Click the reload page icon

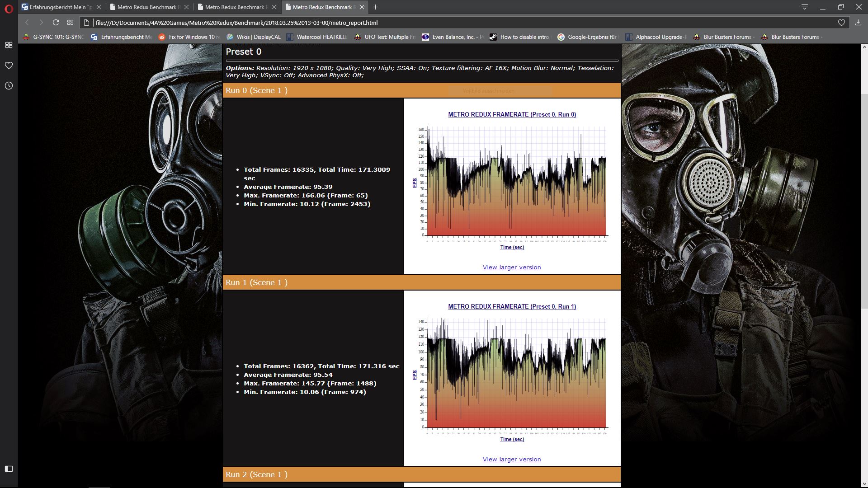click(56, 23)
